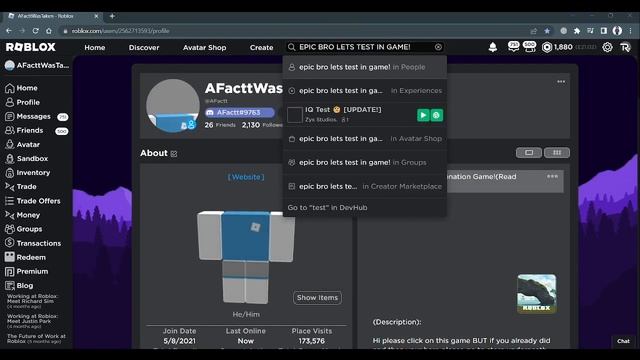Open Blog in the sidebar
The image size is (640, 360).
19,286
